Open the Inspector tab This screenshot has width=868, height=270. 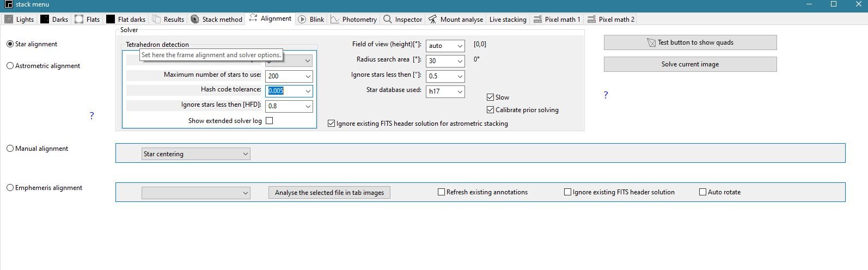pyautogui.click(x=403, y=19)
